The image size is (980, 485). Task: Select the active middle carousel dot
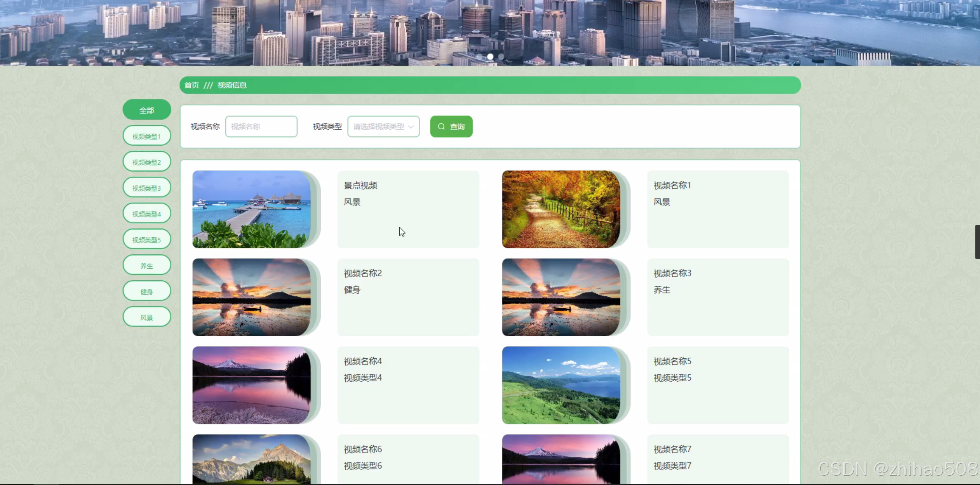tap(490, 57)
